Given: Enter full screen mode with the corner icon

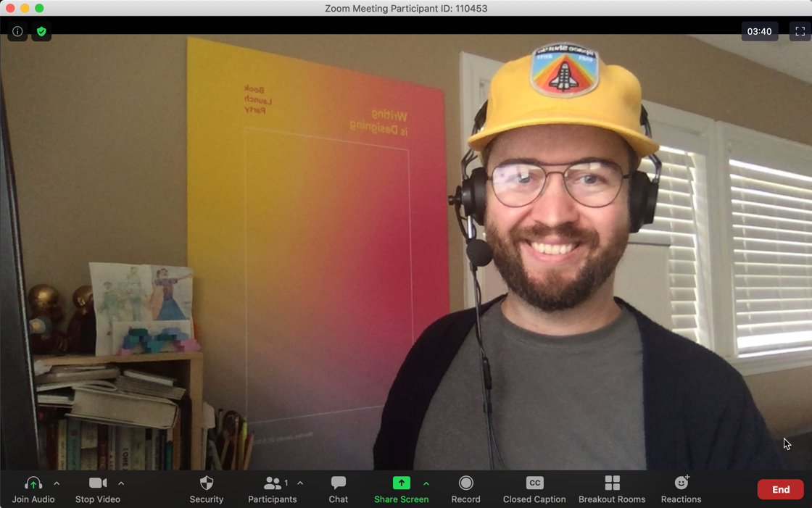Looking at the screenshot, I should click(x=800, y=32).
